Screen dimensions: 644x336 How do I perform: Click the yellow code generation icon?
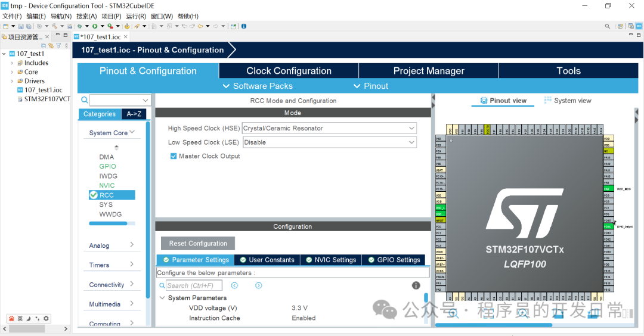(127, 26)
